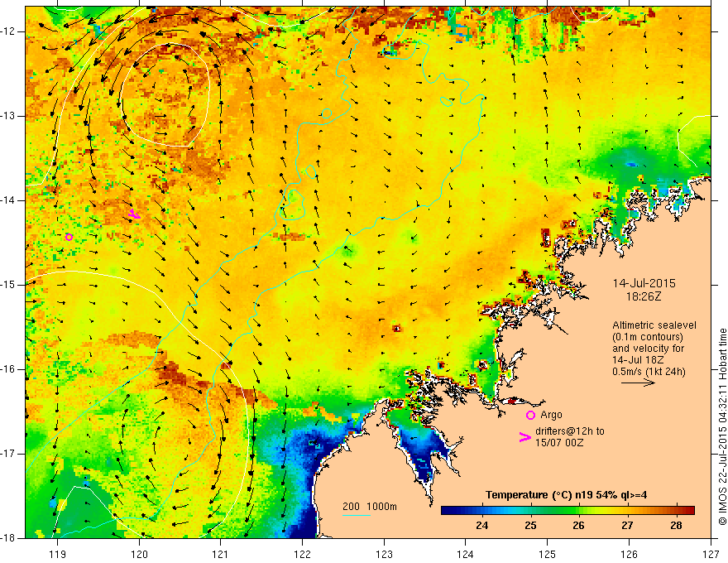This screenshot has height=563, width=728.
Task: Click the 'Temperature (°C) n19 54% ql>=4' title
Action: tap(566, 495)
